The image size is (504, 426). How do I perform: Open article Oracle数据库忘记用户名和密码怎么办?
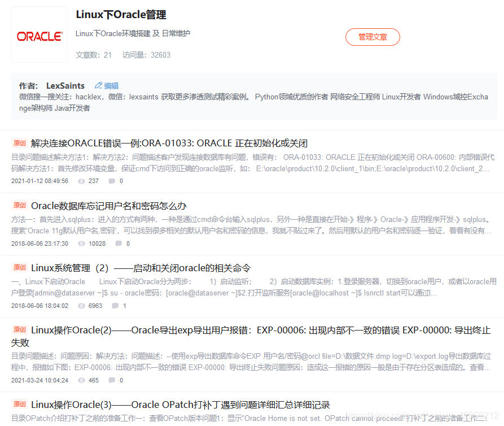point(108,206)
